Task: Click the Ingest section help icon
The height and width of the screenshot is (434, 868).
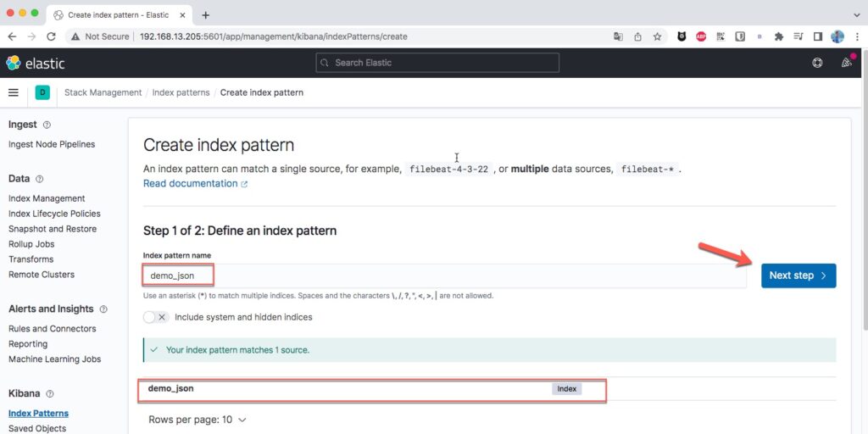Action: 47,125
